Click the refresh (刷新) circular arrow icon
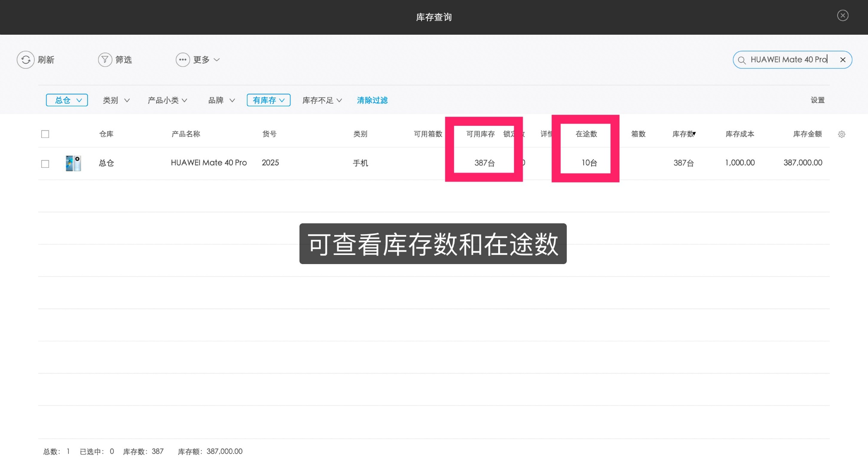This screenshot has width=868, height=464. point(26,60)
